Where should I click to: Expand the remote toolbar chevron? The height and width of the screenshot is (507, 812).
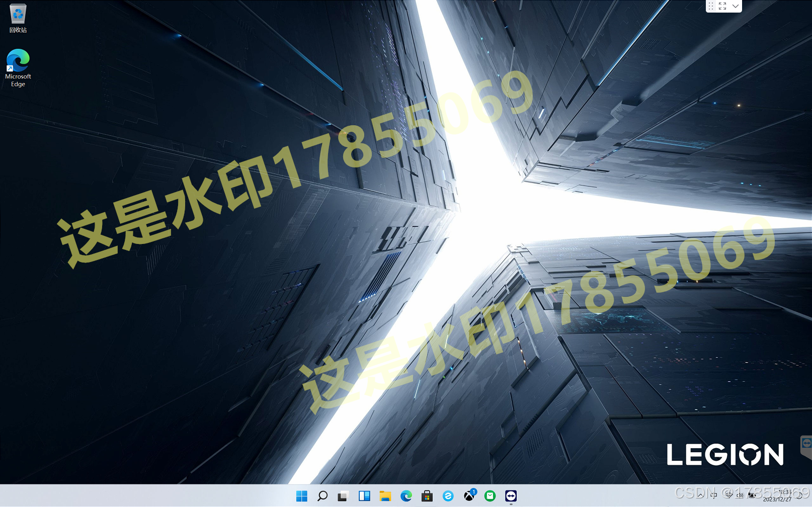click(736, 6)
